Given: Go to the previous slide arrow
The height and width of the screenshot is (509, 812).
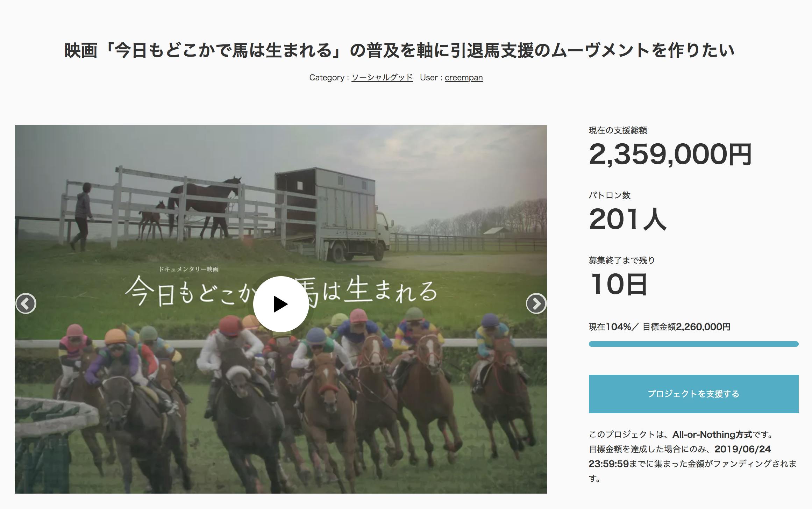Looking at the screenshot, I should (26, 303).
